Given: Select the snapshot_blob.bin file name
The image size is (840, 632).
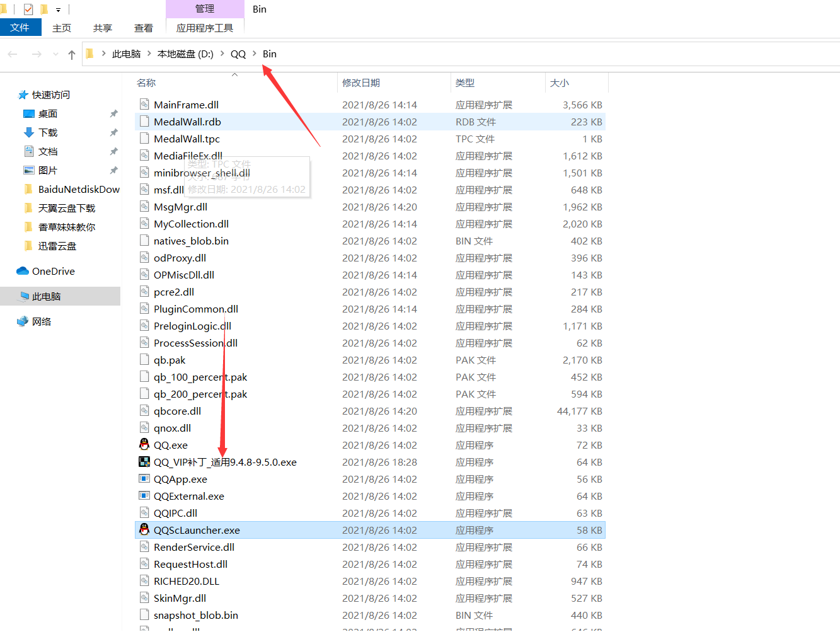Looking at the screenshot, I should click(x=196, y=615).
